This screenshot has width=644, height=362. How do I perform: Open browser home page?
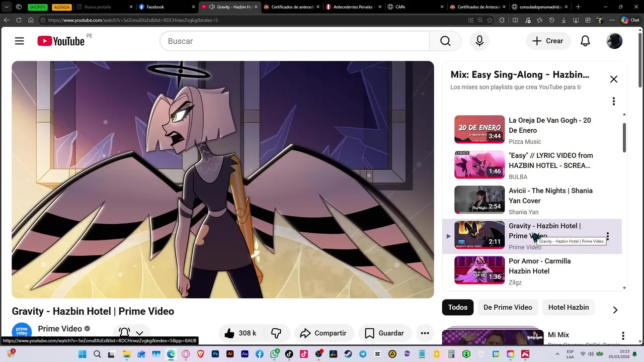(x=31, y=20)
